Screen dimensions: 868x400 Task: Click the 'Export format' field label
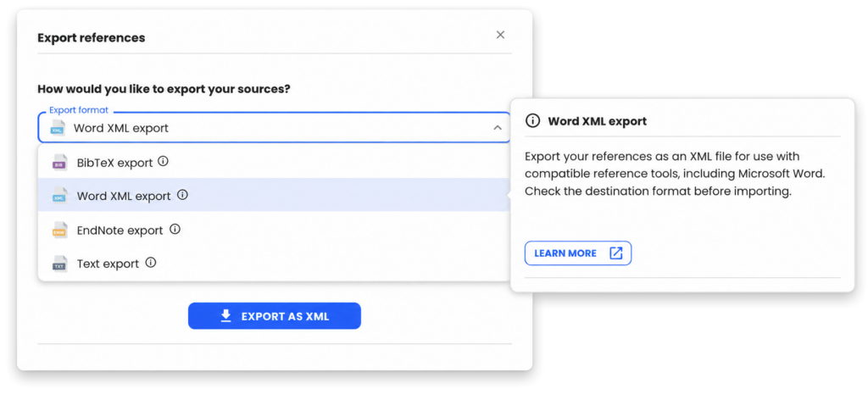pyautogui.click(x=79, y=110)
